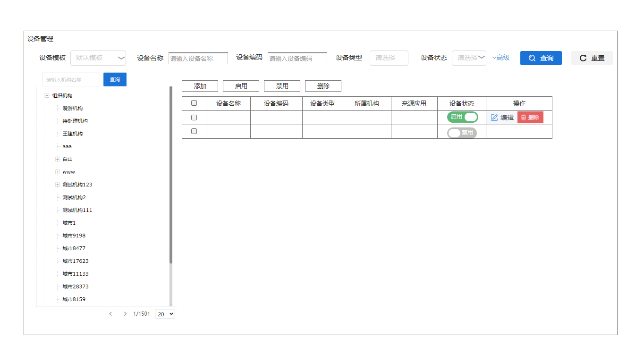Click the 设备名称 input field
The height and width of the screenshot is (354, 644).
(x=198, y=59)
